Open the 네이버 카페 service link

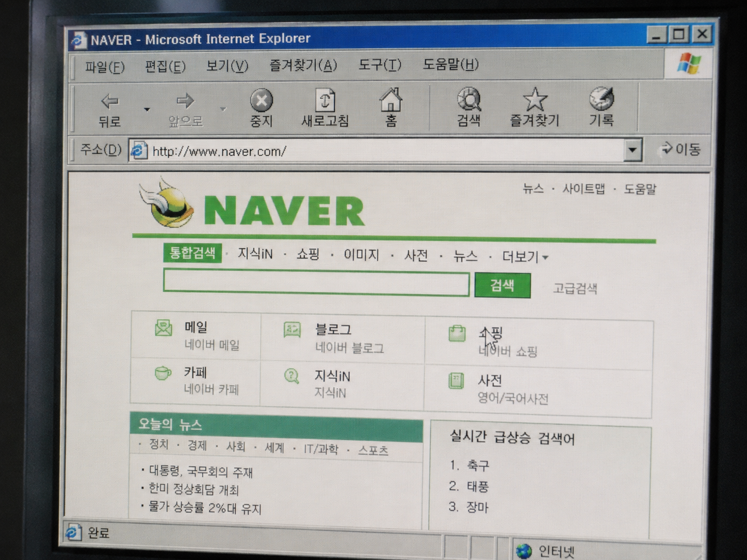pyautogui.click(x=211, y=389)
